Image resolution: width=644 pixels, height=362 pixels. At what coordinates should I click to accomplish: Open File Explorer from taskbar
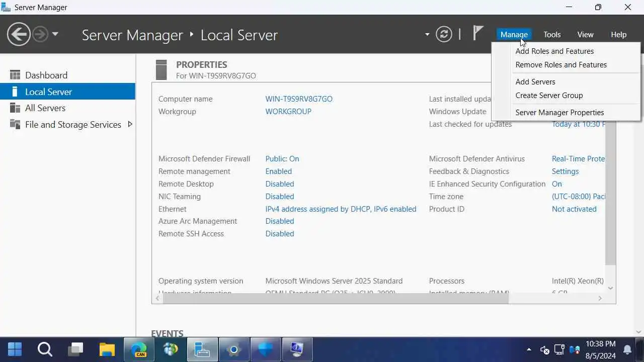click(x=107, y=349)
